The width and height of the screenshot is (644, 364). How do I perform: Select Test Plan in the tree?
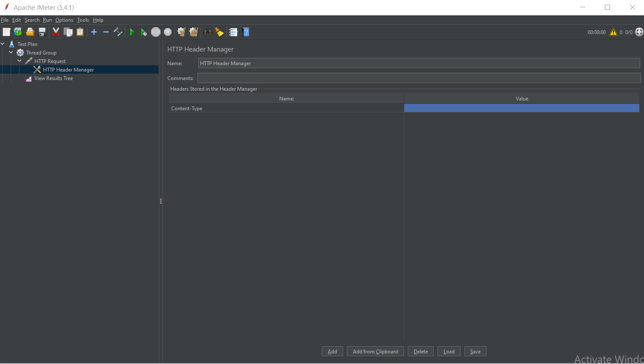(27, 44)
